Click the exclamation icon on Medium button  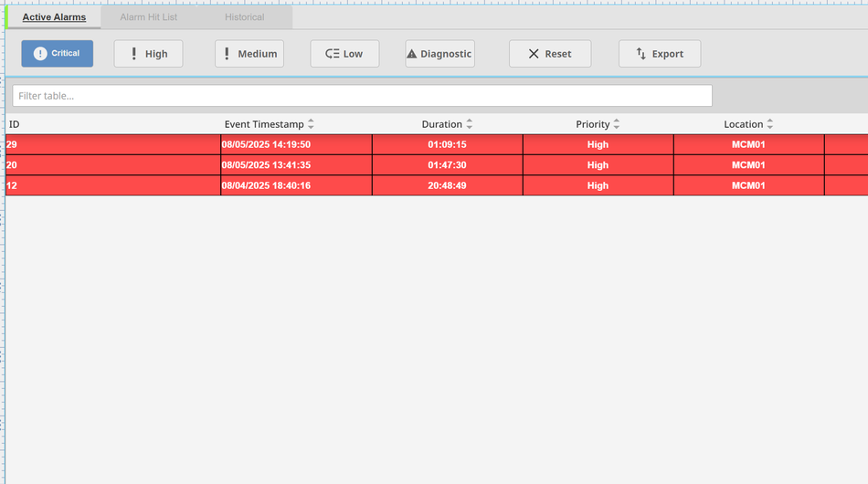228,54
